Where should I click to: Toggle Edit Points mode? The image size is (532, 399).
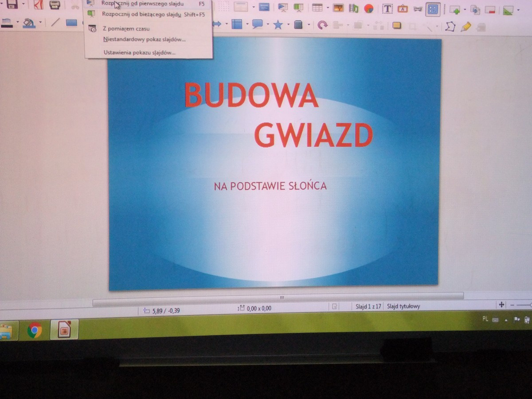tap(450, 26)
